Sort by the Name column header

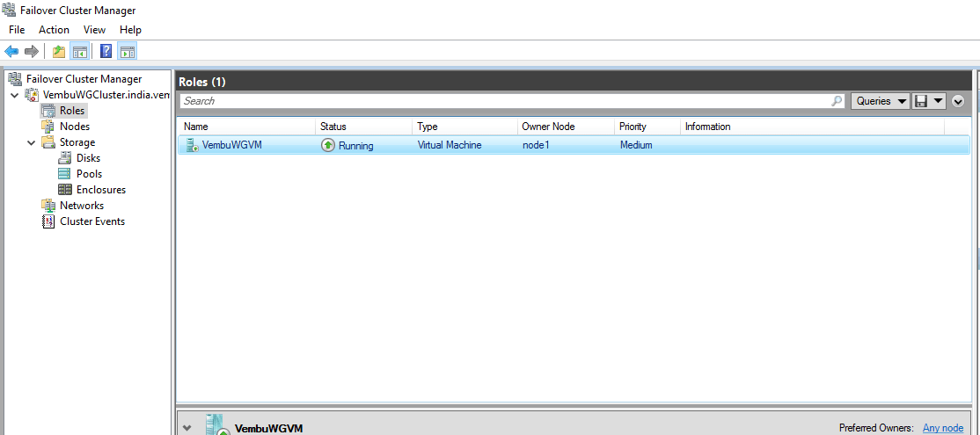(x=246, y=127)
